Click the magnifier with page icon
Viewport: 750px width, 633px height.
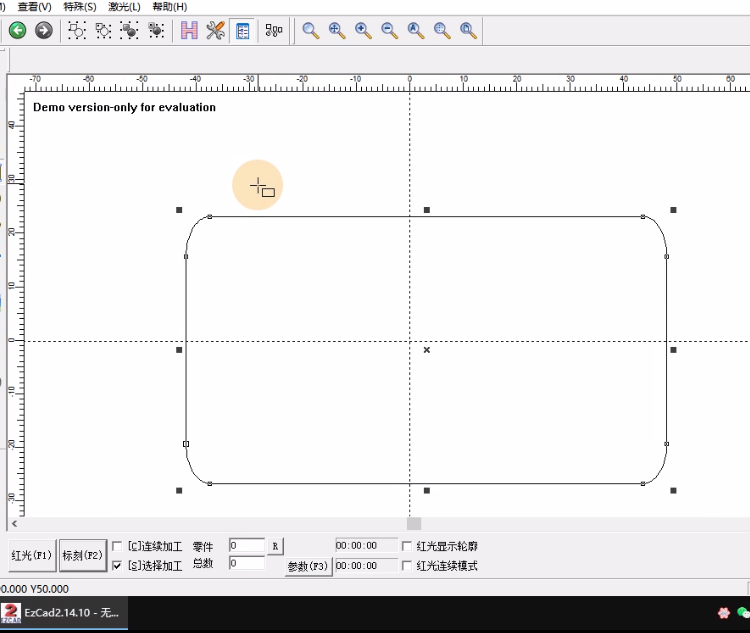468,31
